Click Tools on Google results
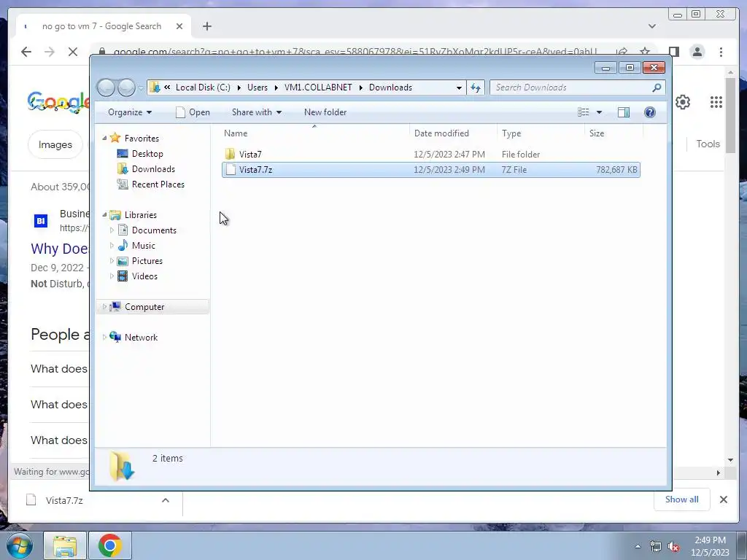 pos(708,144)
